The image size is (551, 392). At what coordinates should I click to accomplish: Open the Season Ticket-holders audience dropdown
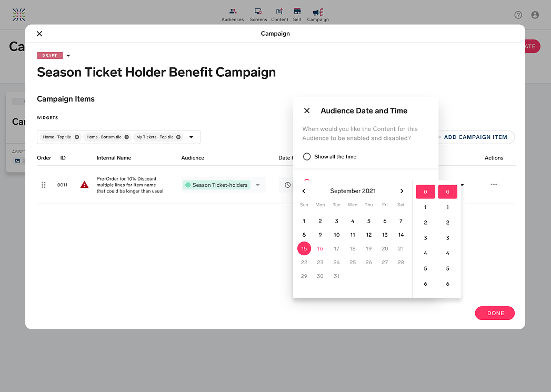point(258,185)
